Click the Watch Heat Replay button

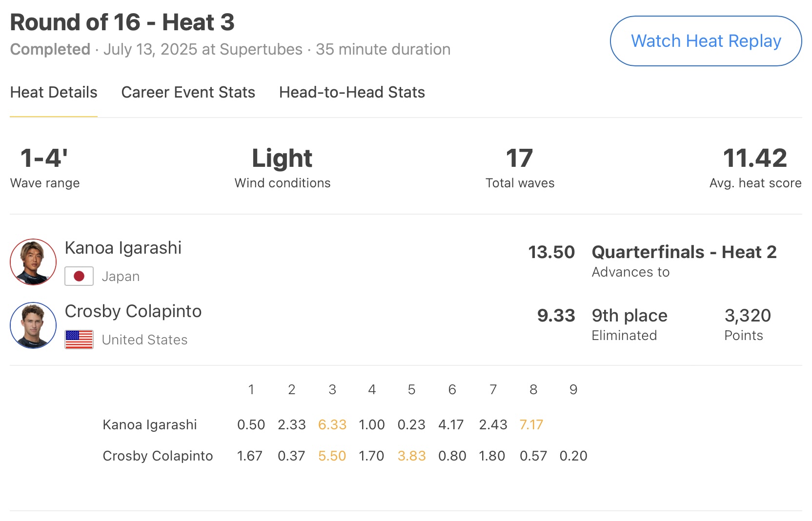click(706, 41)
